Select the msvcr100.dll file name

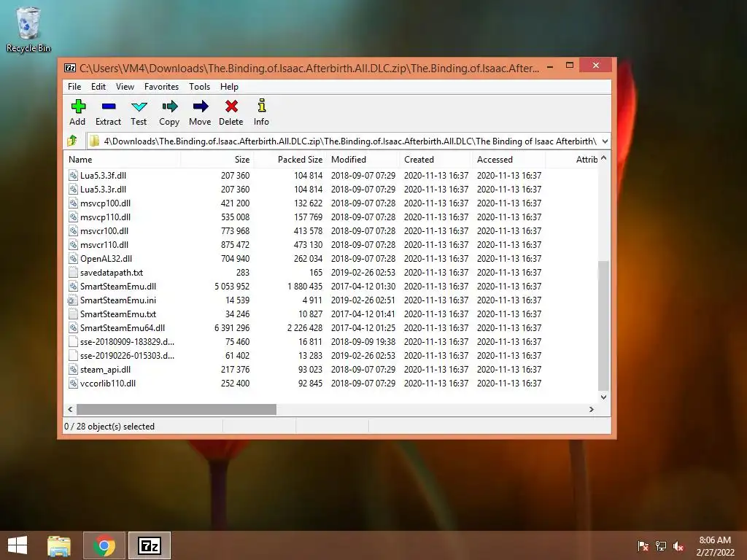point(104,230)
